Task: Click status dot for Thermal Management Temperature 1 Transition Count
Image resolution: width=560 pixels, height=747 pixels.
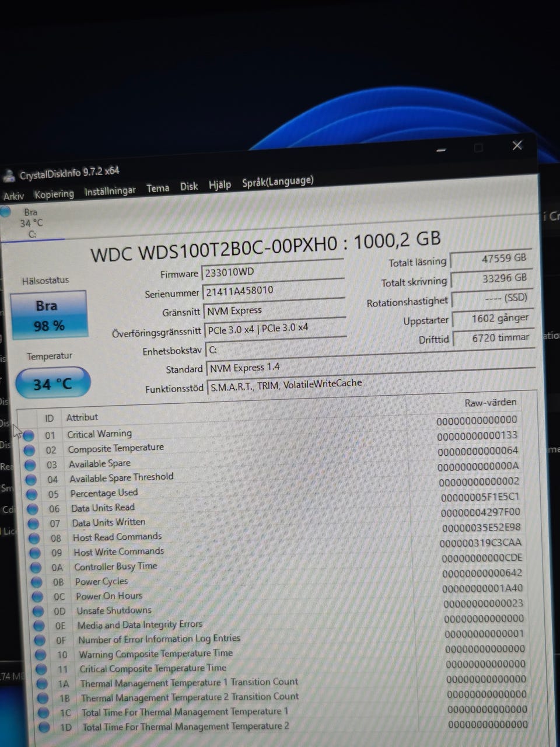Action: point(42,684)
